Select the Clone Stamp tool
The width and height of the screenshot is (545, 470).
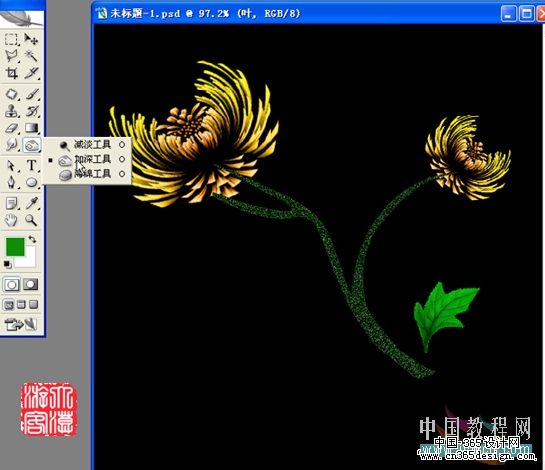pos(11,111)
